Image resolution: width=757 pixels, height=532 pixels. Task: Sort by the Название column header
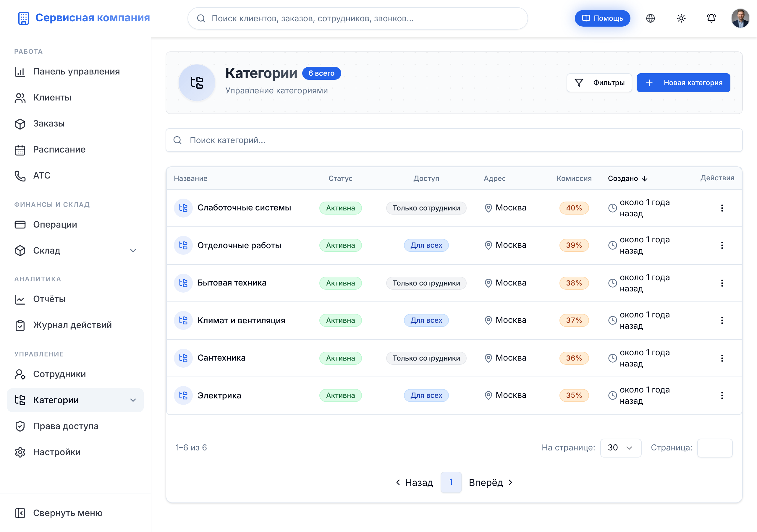(190, 178)
